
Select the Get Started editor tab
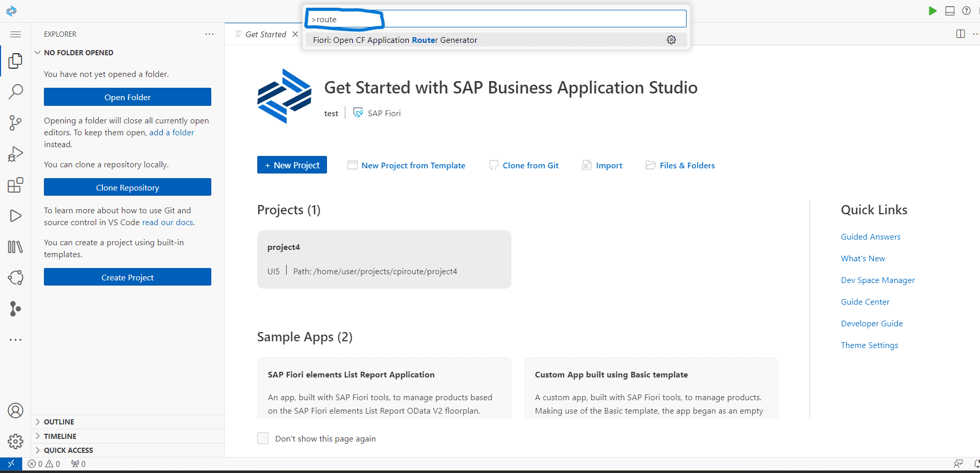point(265,34)
